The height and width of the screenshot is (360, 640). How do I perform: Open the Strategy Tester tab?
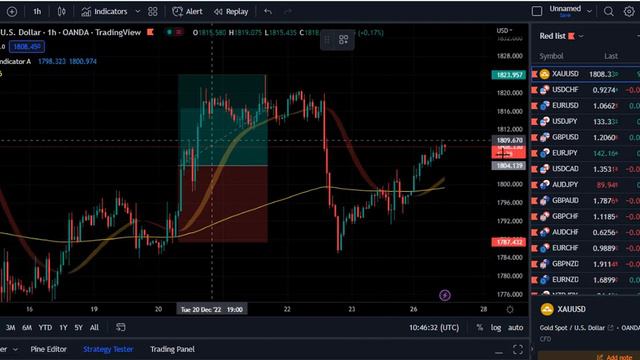108,349
